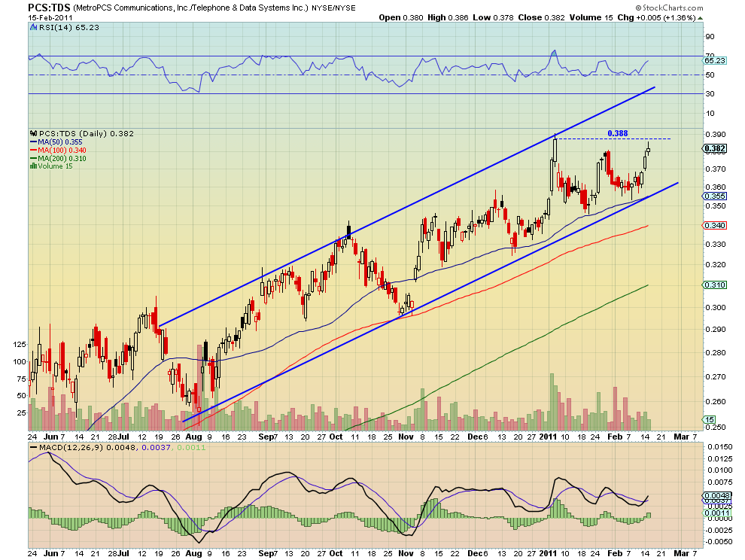Click the MA(200) 0.310 legend entry
Screen dimensions: 745x560
tap(62, 158)
